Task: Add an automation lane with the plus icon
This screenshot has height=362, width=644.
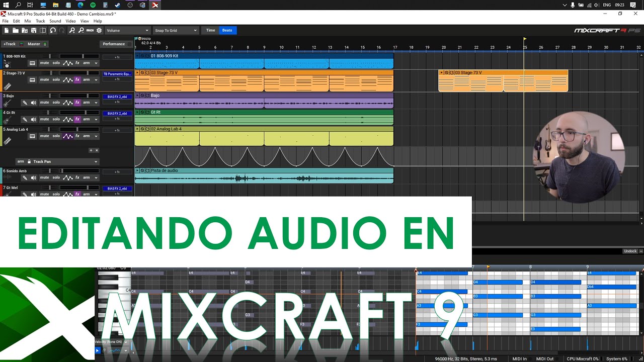Action: (x=91, y=150)
